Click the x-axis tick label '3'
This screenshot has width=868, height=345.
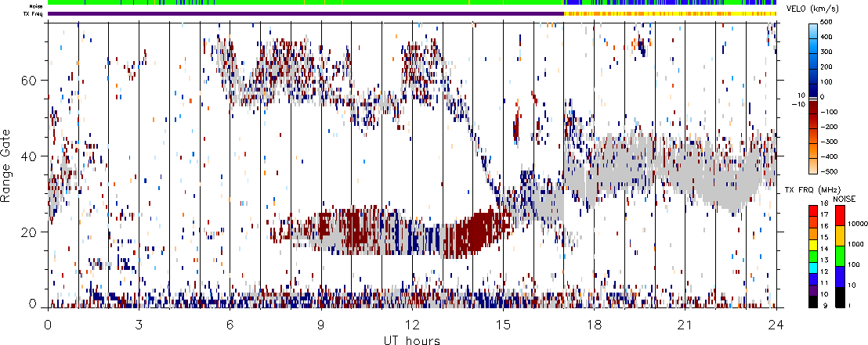(x=139, y=324)
